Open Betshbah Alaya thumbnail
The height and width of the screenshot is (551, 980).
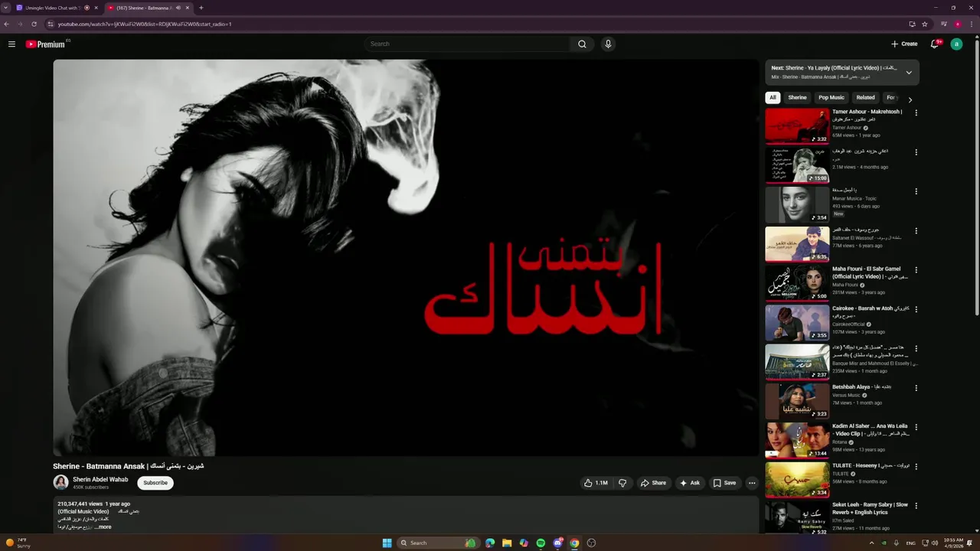(797, 401)
